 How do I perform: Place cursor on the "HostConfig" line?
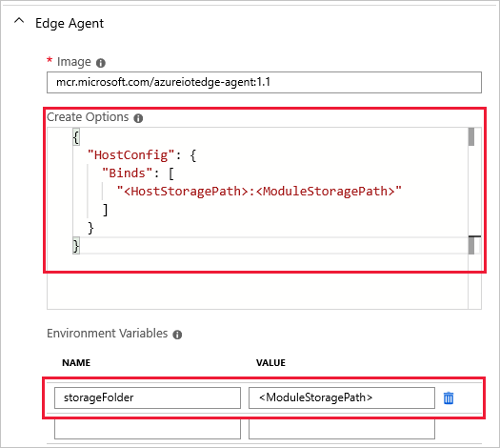(142, 155)
